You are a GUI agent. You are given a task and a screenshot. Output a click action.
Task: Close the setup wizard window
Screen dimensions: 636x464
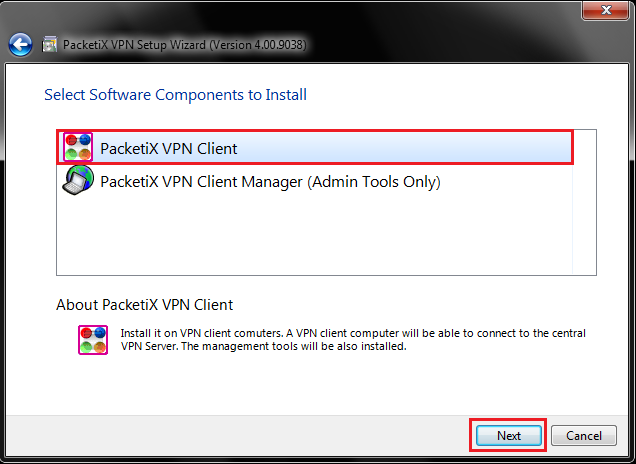pos(606,10)
